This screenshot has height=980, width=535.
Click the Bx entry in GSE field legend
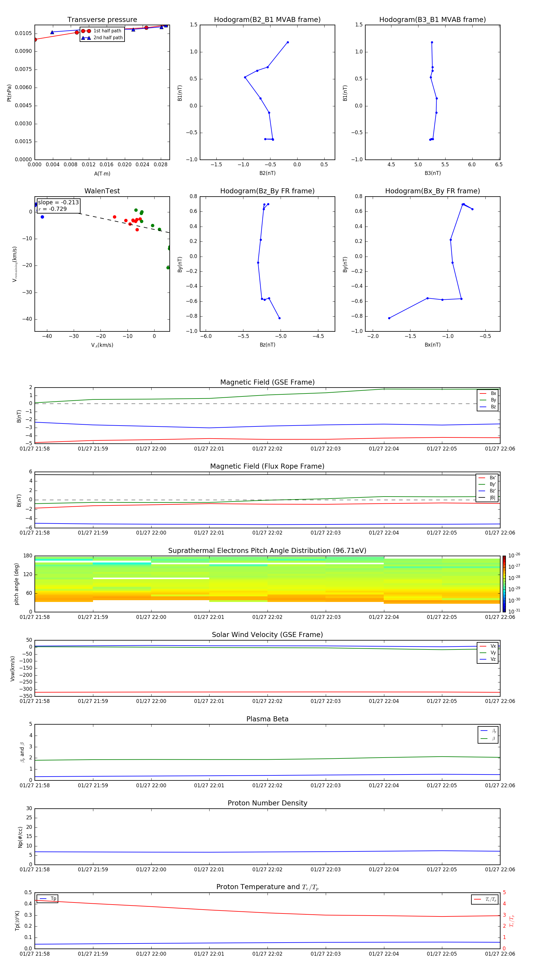[488, 393]
